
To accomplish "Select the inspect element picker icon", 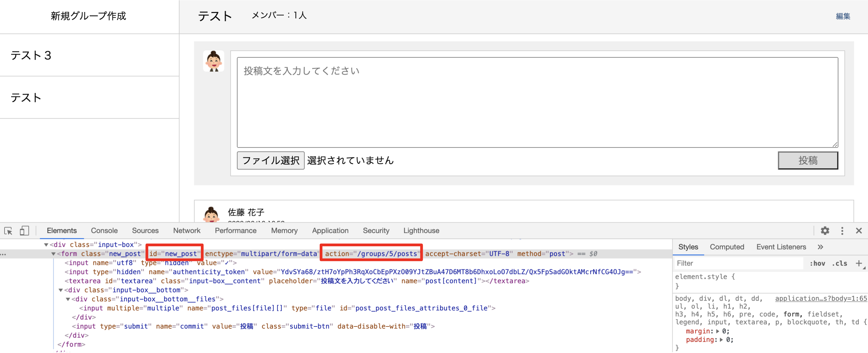I will coord(8,231).
